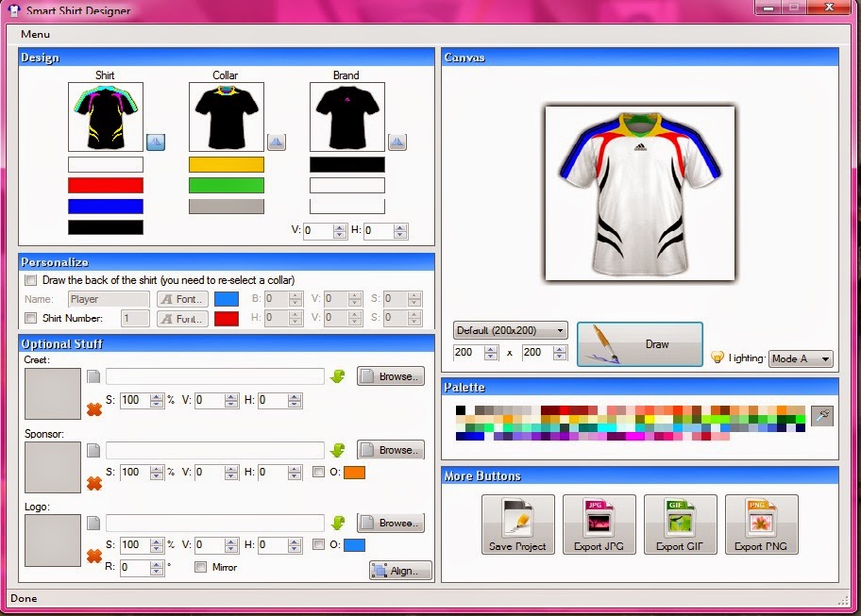Viewport: 861px width, 616px height.
Task: Increase the Brand H offset stepper
Action: click(x=400, y=227)
